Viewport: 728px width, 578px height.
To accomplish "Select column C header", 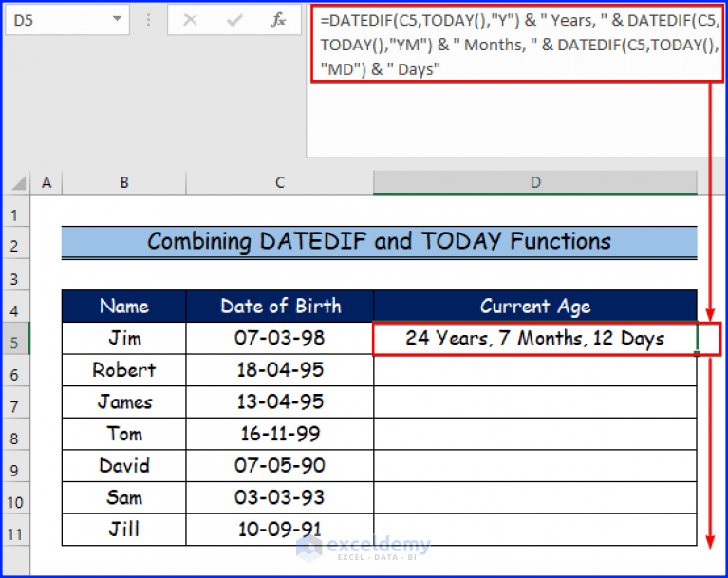I will pyautogui.click(x=279, y=182).
